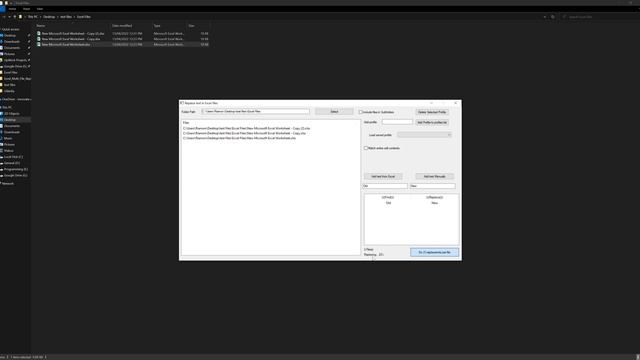Image resolution: width=640 pixels, height=360 pixels.
Task: Open the Load saved profile dropdown
Action: pos(424,135)
